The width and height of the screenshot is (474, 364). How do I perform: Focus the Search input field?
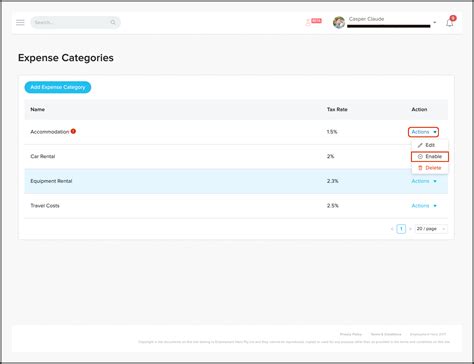coord(75,22)
